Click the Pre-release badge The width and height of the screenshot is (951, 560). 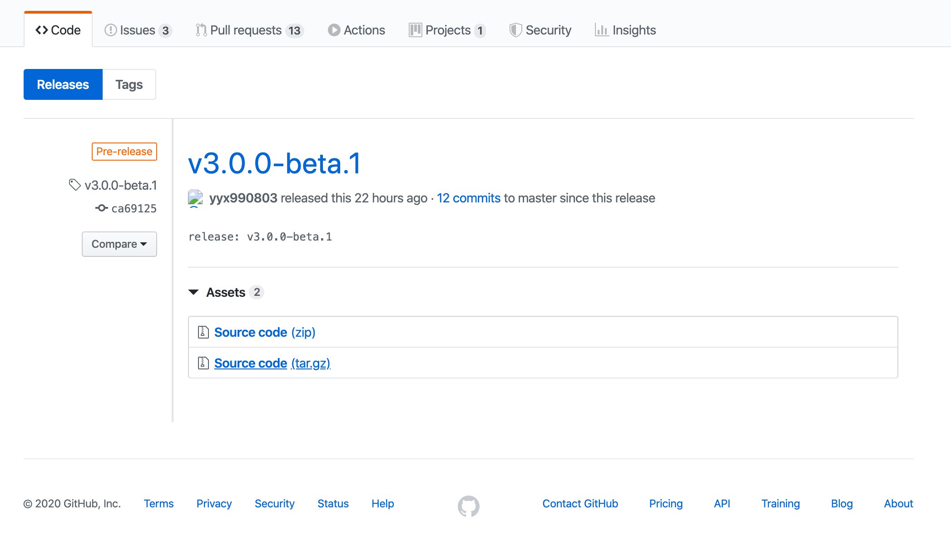click(124, 152)
